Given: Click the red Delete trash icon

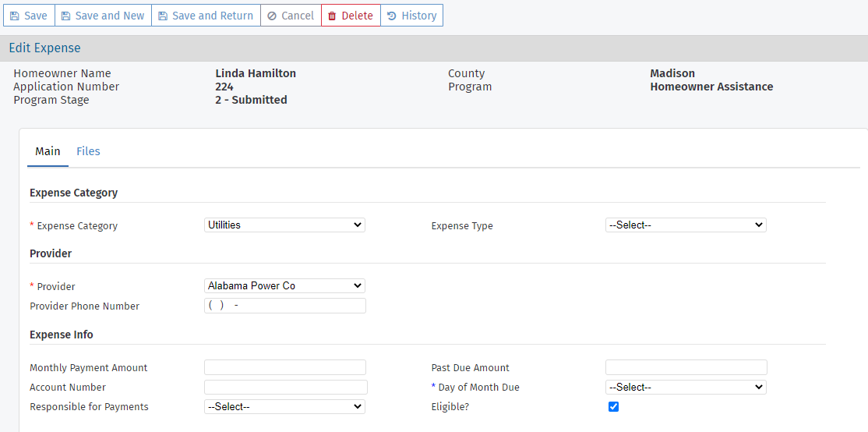Looking at the screenshot, I should [x=332, y=16].
